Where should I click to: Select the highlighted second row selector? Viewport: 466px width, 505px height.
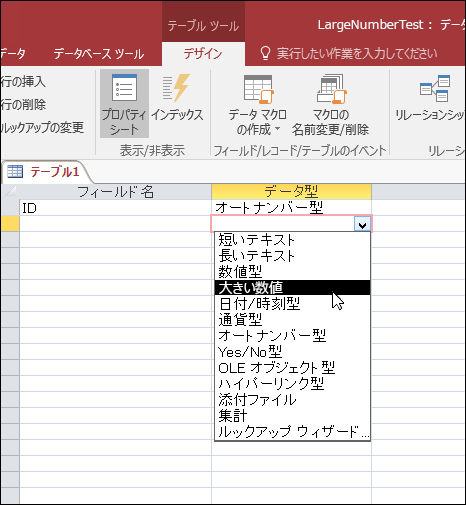click(x=10, y=224)
